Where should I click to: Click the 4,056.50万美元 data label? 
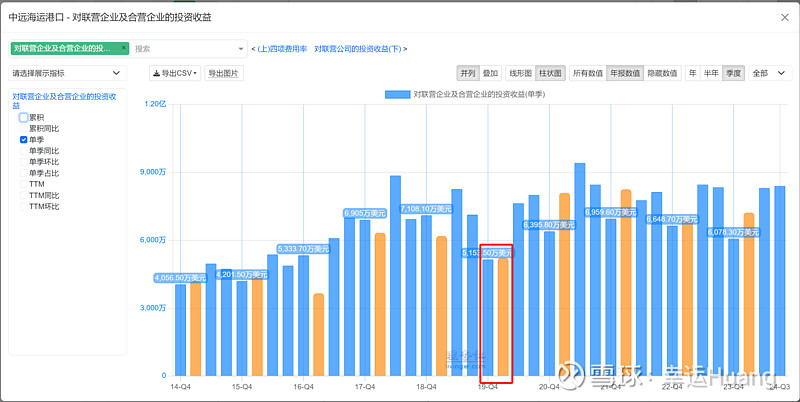[x=181, y=279]
